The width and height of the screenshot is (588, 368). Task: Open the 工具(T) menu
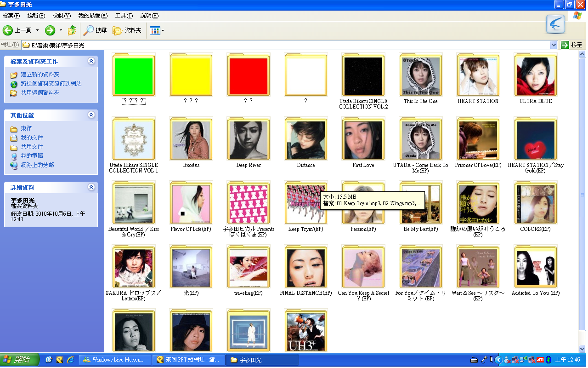[124, 16]
